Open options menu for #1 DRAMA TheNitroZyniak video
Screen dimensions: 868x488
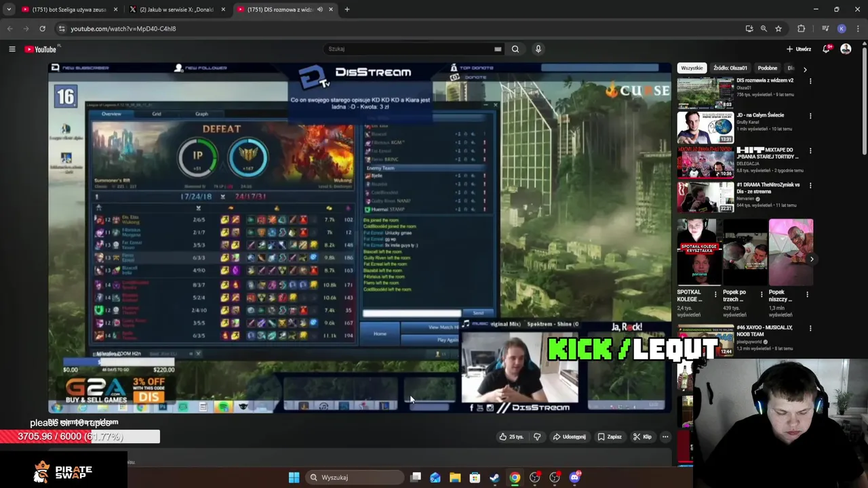[810, 185]
